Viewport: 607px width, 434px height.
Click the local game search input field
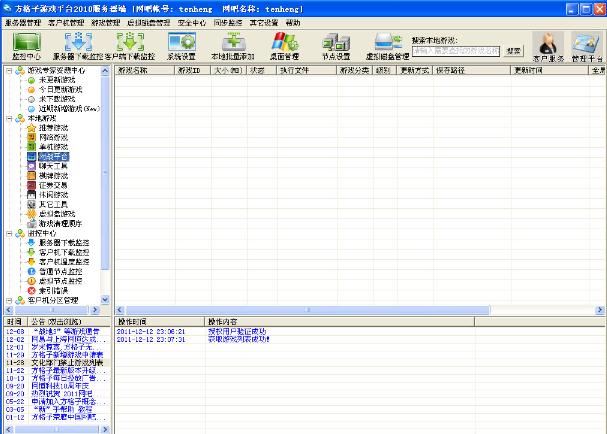[x=456, y=50]
